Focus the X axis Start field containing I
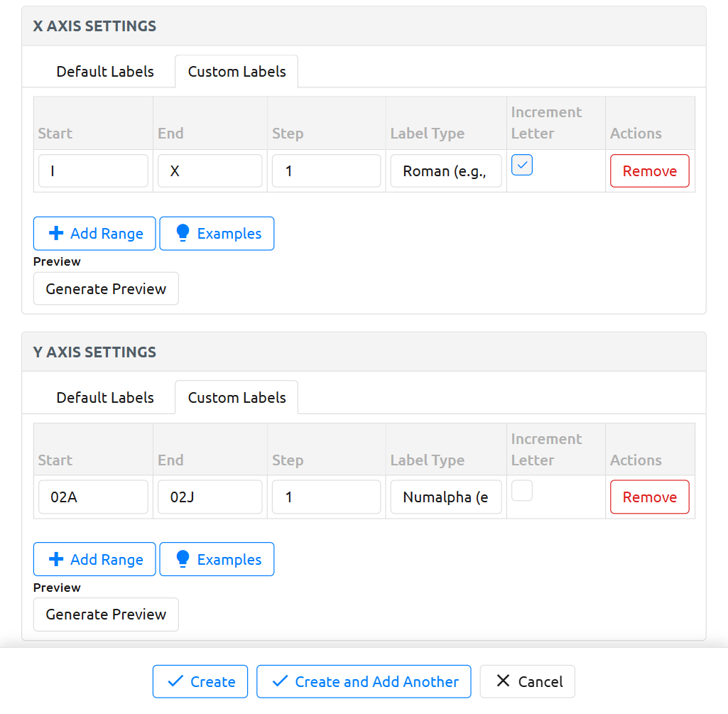 [x=93, y=171]
